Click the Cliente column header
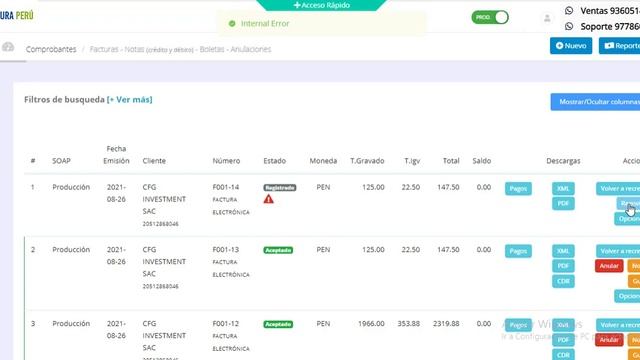This screenshot has height=360, width=640. [x=154, y=161]
